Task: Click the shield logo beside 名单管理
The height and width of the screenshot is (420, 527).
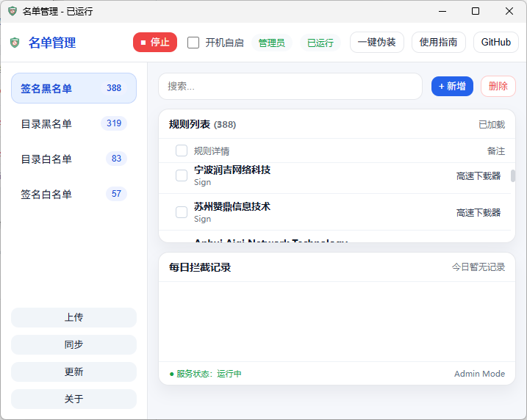Action: point(15,43)
